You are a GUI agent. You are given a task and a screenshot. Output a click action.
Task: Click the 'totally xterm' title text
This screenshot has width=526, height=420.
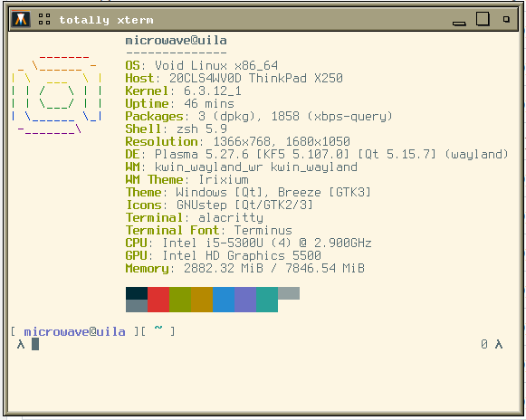click(x=106, y=20)
